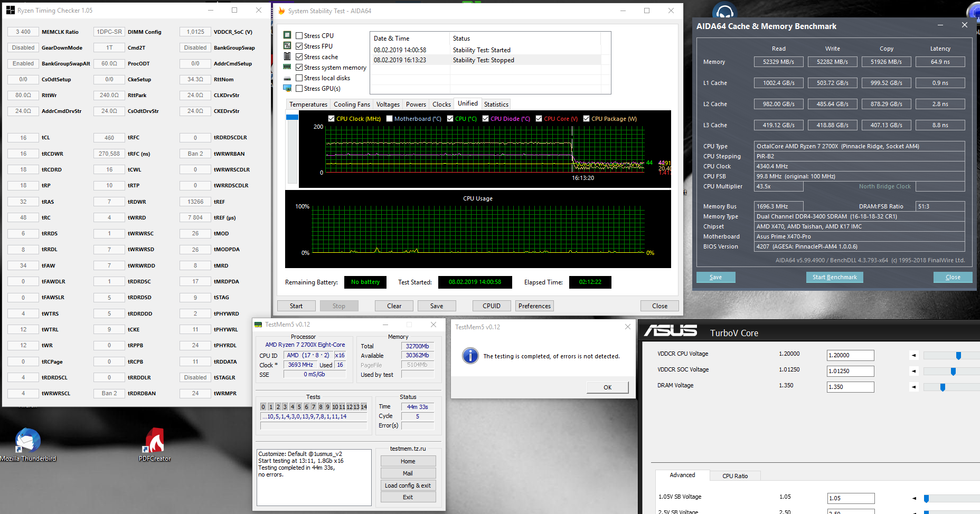This screenshot has width=980, height=514.
Task: Click Load config & exit in TestMem5
Action: pyautogui.click(x=408, y=486)
